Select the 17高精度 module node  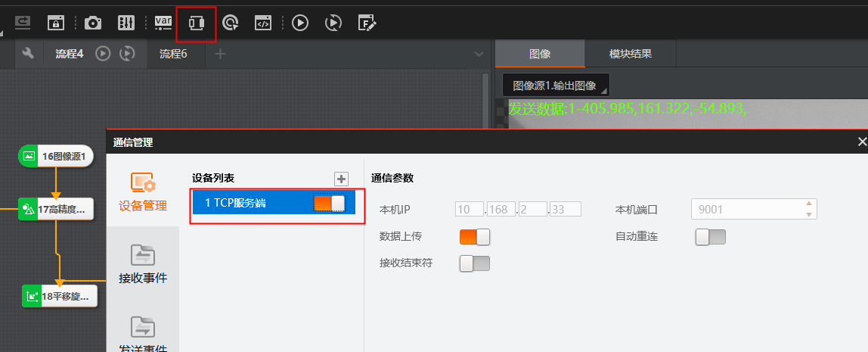point(56,209)
